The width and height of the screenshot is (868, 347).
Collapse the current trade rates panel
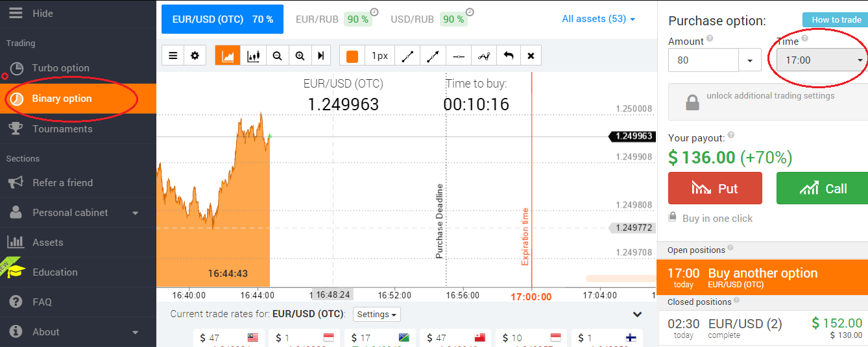coord(637,315)
